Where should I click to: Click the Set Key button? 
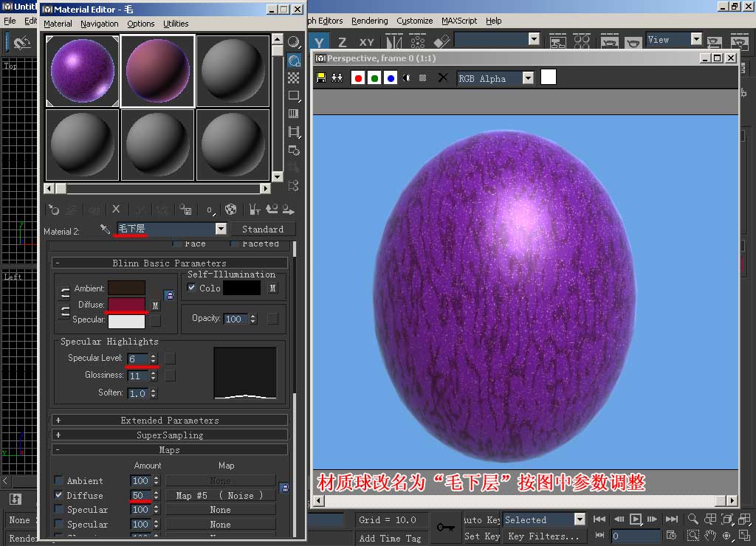pyautogui.click(x=482, y=536)
